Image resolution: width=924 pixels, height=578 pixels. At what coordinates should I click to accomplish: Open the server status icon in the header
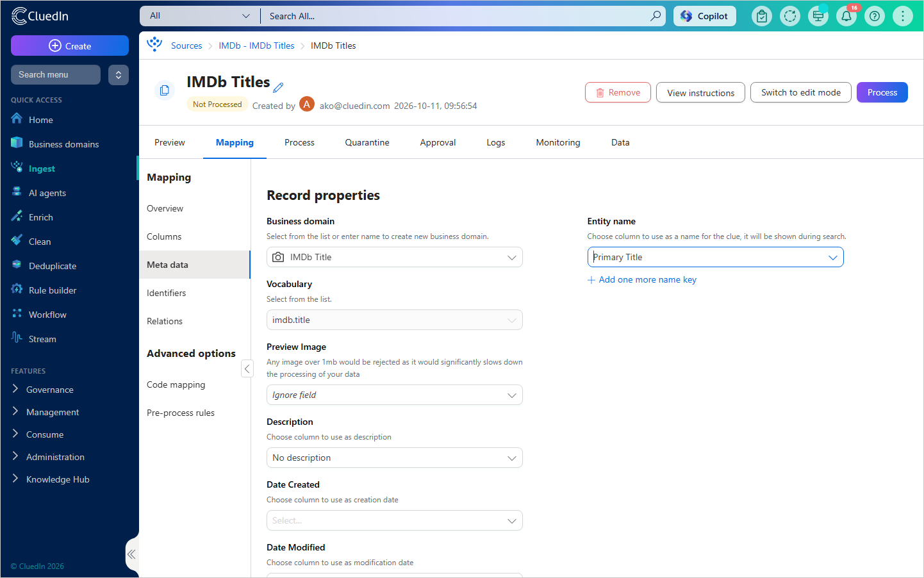(818, 16)
